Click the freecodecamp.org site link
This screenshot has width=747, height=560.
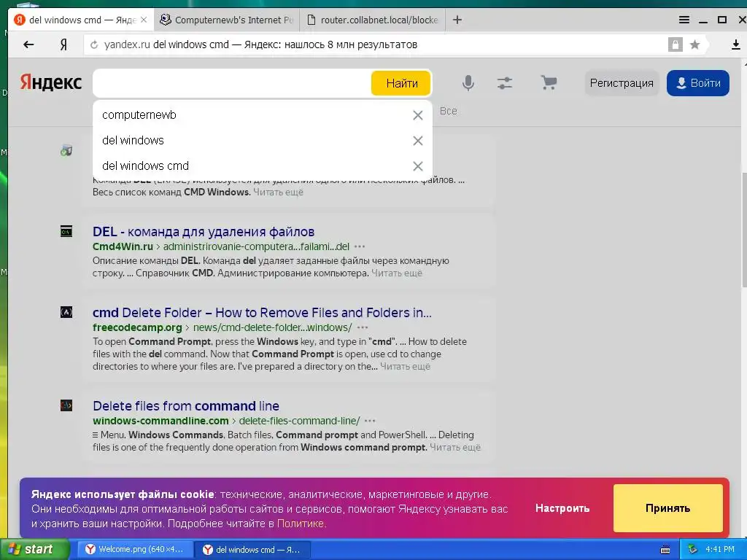click(x=137, y=327)
